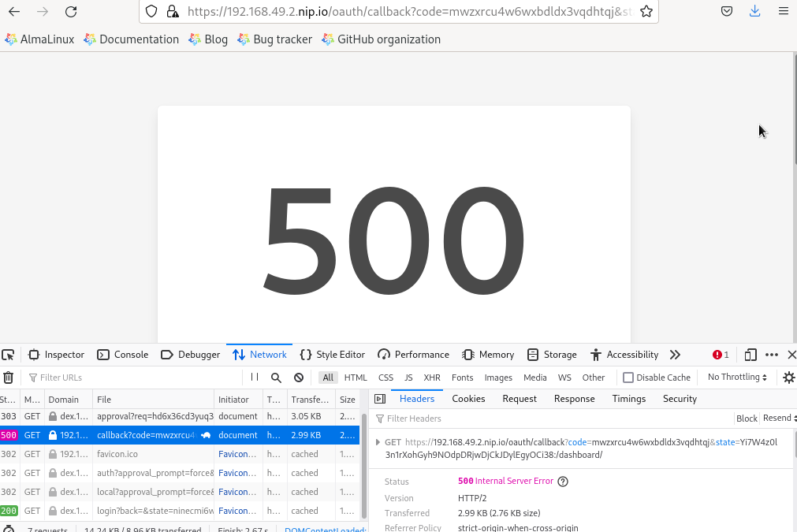Select the favicon.ico request row
Screen dimensions: 797x532
pyautogui.click(x=180, y=454)
